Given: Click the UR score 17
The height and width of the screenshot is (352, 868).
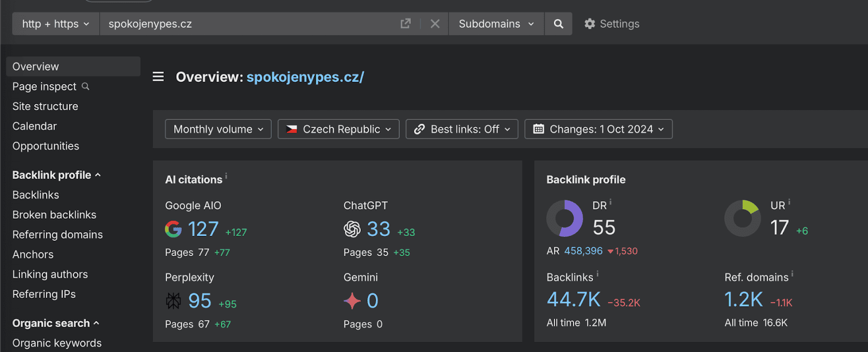Looking at the screenshot, I should coord(780,227).
